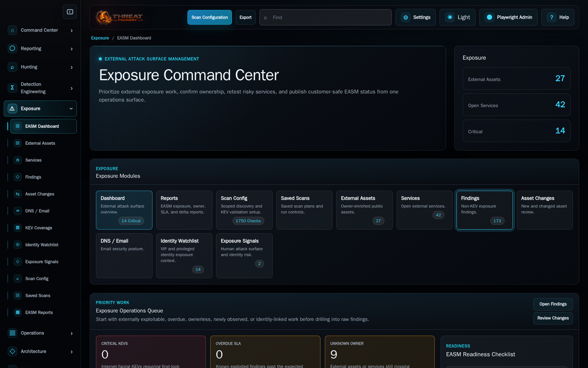Screen dimensions: 588x368
Task: Click into the Find search field
Action: (326, 17)
